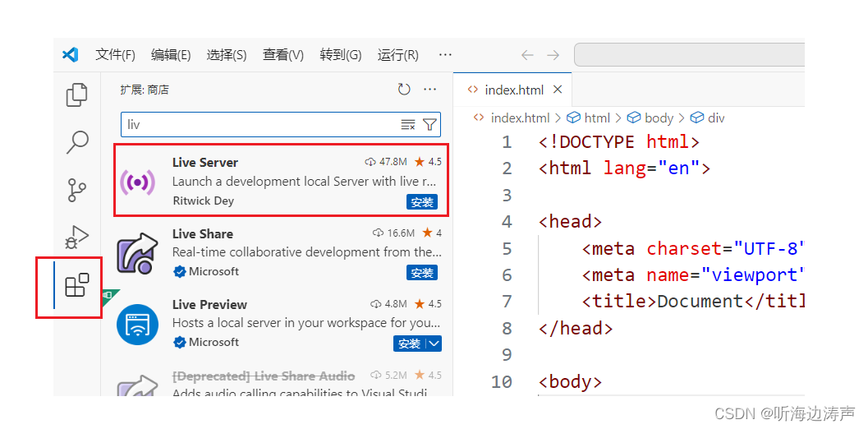Click the closing </head> tag line
Viewport: 868px width, 429px height.
pos(576,328)
